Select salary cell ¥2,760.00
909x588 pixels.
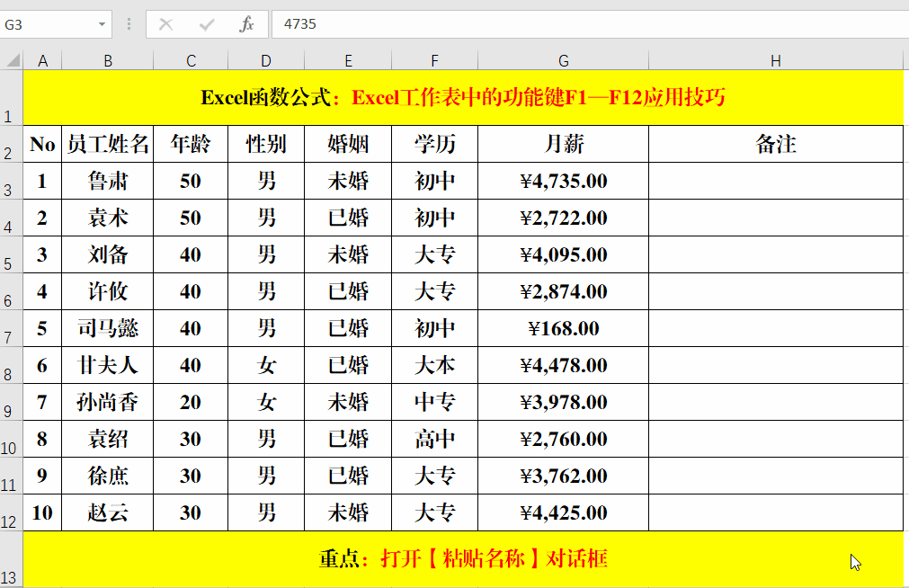564,439
